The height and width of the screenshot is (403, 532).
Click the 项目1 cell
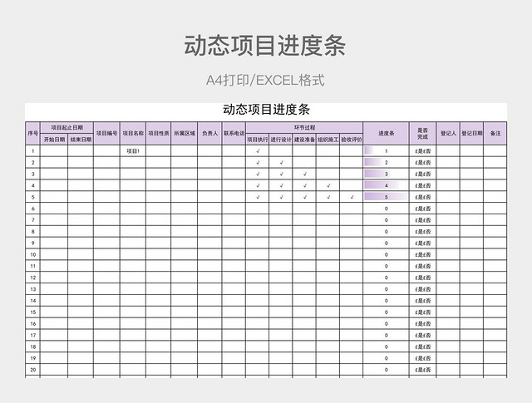point(133,151)
